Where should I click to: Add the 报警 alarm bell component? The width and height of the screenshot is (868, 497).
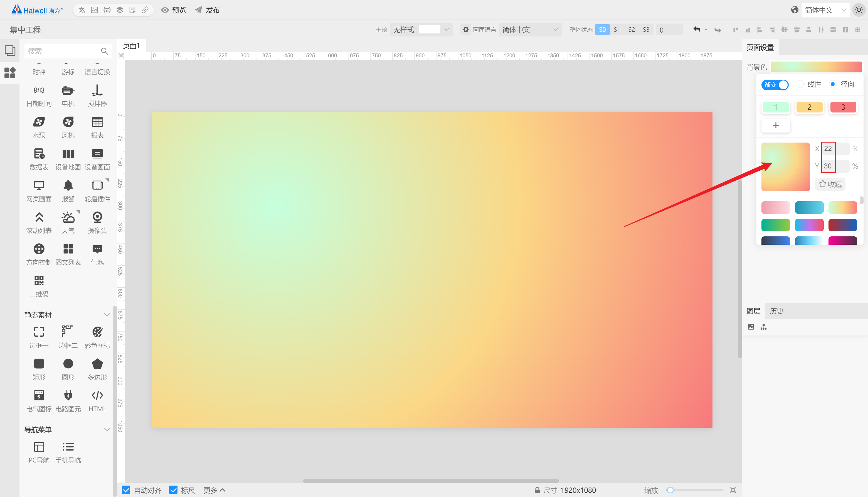pos(68,191)
